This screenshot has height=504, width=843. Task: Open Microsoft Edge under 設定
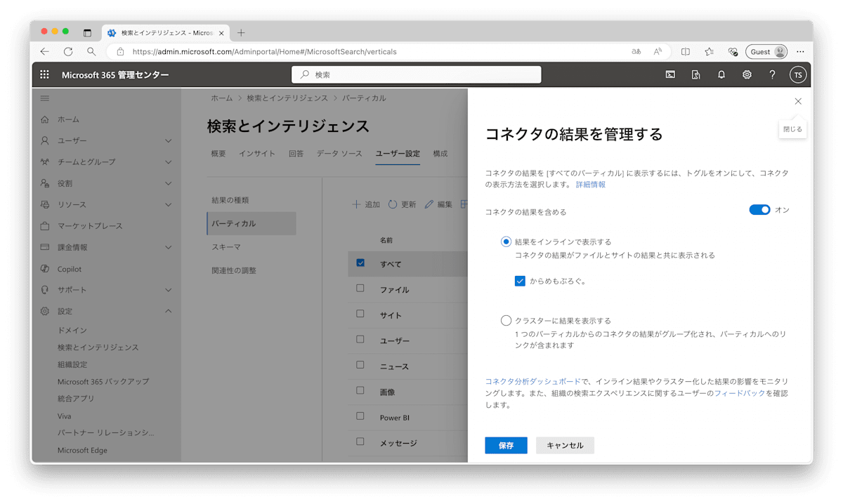point(82,450)
